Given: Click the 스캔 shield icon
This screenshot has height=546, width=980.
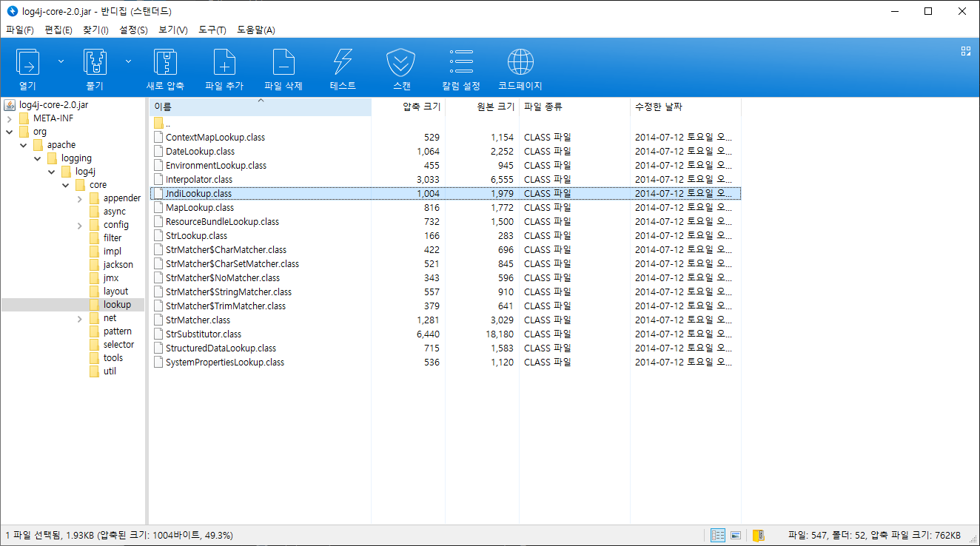Looking at the screenshot, I should tap(401, 62).
